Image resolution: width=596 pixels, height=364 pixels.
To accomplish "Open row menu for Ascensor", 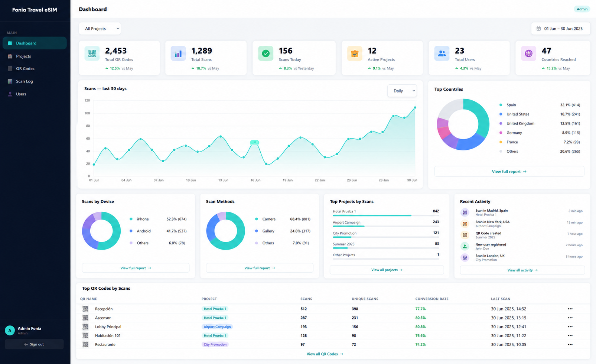I will 570,318.
